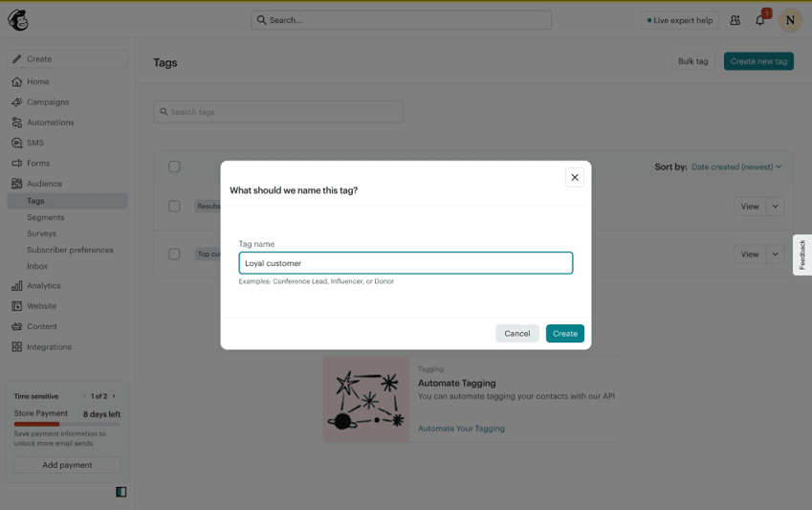Click the Mailchimp Freddie logo

tap(18, 20)
